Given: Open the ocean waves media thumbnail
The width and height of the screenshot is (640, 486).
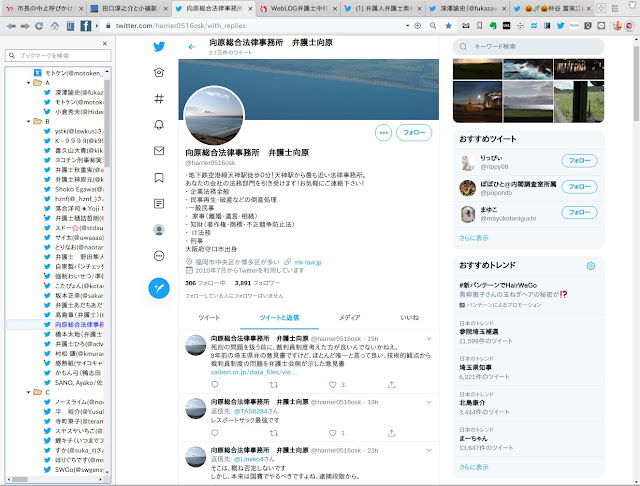Looking at the screenshot, I should [x=528, y=69].
